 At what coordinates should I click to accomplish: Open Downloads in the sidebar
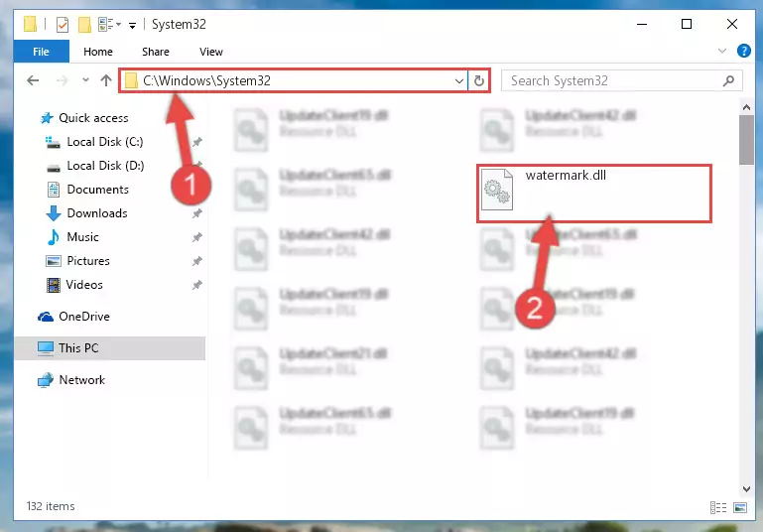coord(87,213)
